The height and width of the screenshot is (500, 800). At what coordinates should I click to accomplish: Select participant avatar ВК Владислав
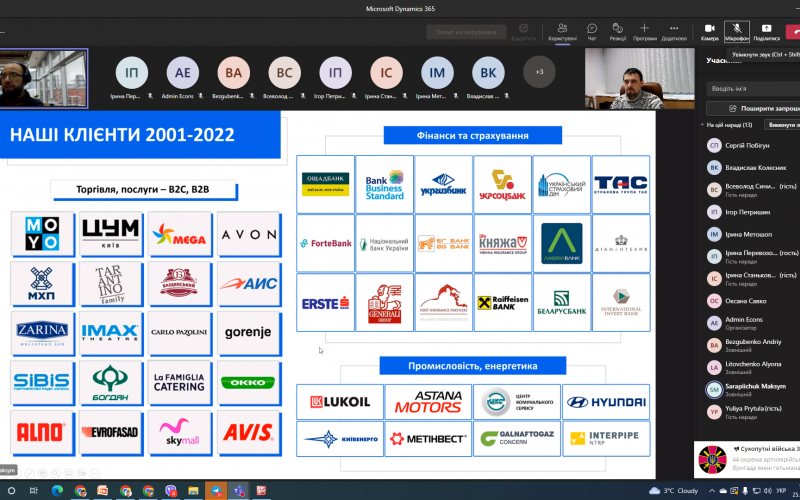click(488, 73)
